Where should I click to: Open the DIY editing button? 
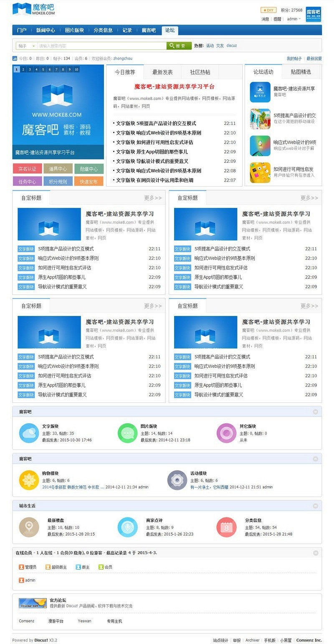tap(268, 10)
